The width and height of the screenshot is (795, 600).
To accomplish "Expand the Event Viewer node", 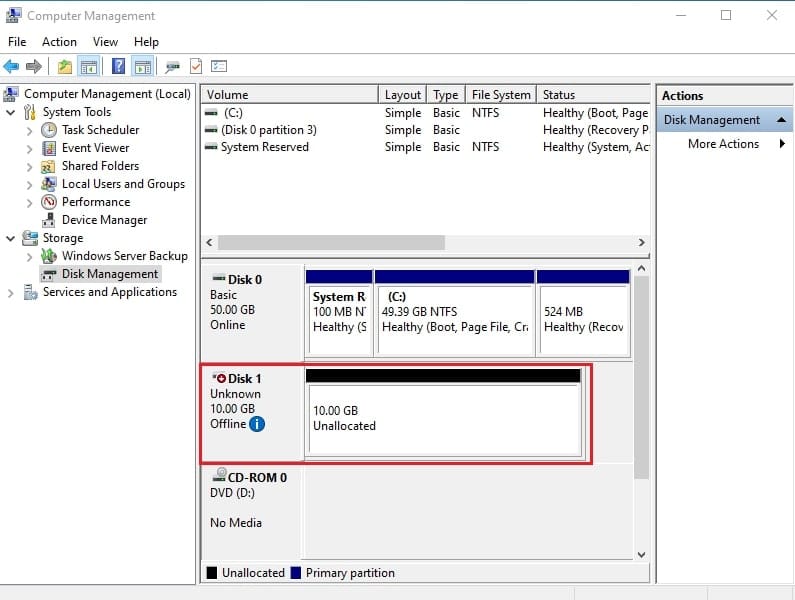I will [x=29, y=149].
